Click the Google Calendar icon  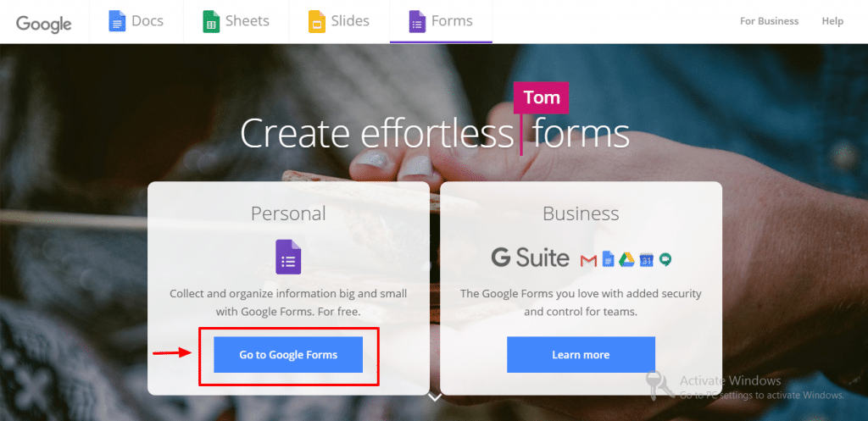tap(646, 259)
